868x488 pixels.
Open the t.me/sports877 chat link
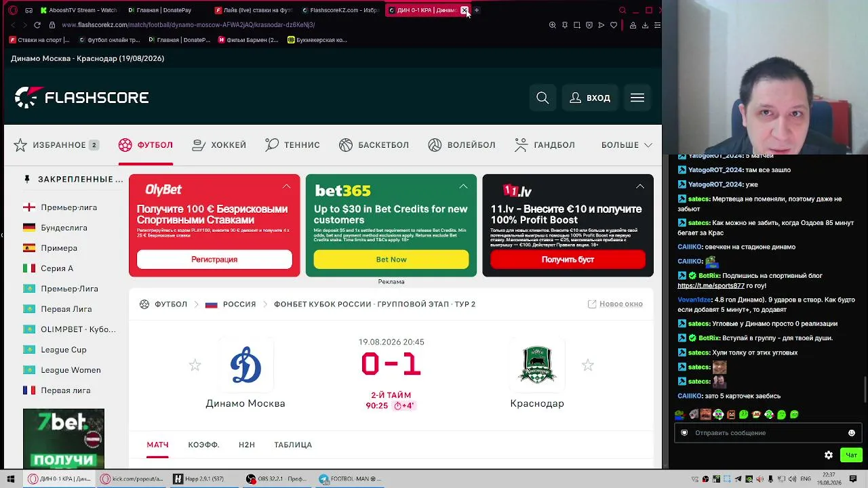click(711, 286)
